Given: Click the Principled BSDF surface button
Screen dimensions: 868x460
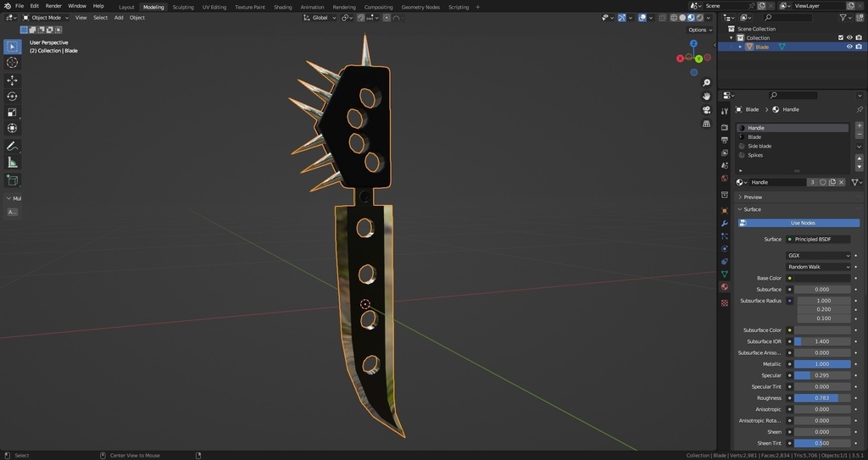Looking at the screenshot, I should 819,239.
